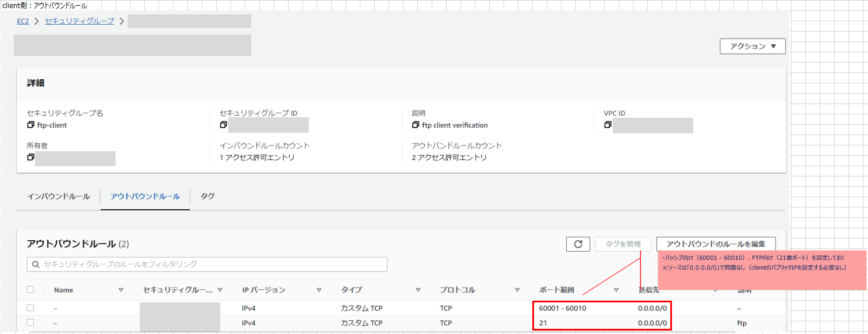
Task: Click the Name column header label
Action: (63, 290)
